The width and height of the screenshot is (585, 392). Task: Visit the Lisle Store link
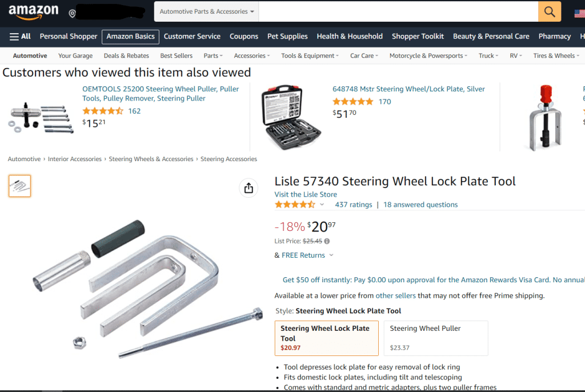click(306, 194)
